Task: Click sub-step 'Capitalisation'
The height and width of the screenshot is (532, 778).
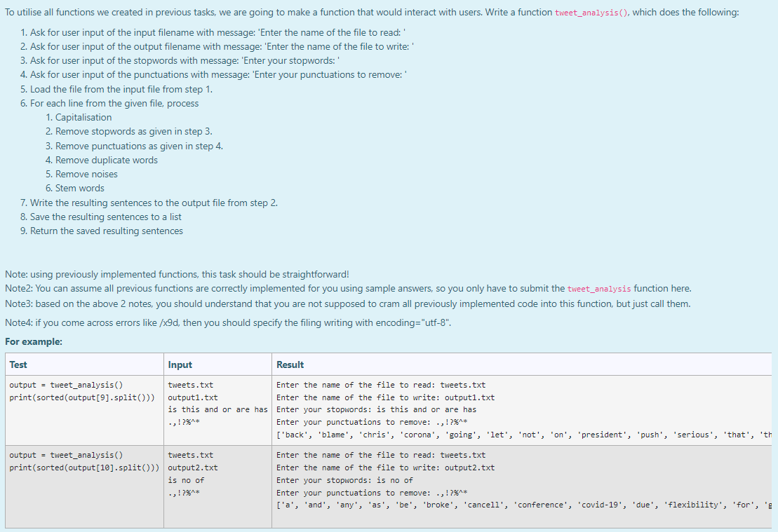Action: click(x=83, y=118)
